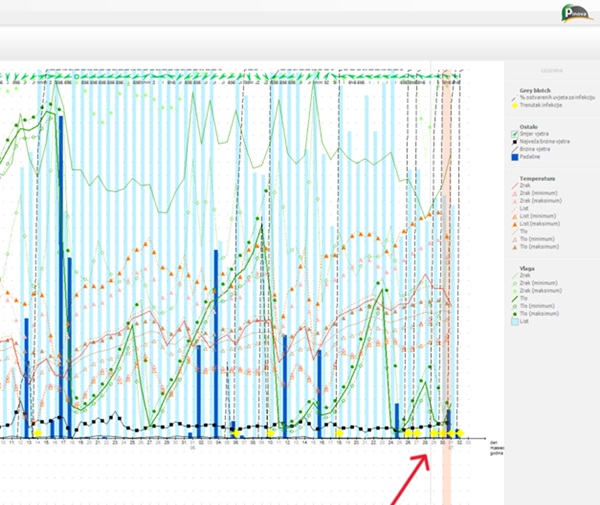
Task: Click the Ostalo legend group heading
Action: pos(528,127)
